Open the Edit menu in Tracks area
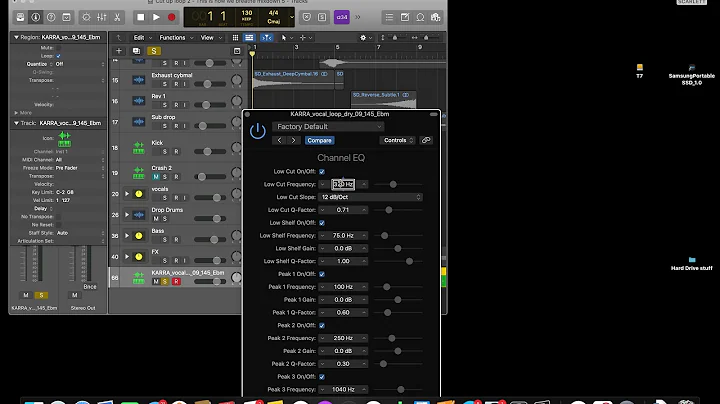 coord(142,38)
